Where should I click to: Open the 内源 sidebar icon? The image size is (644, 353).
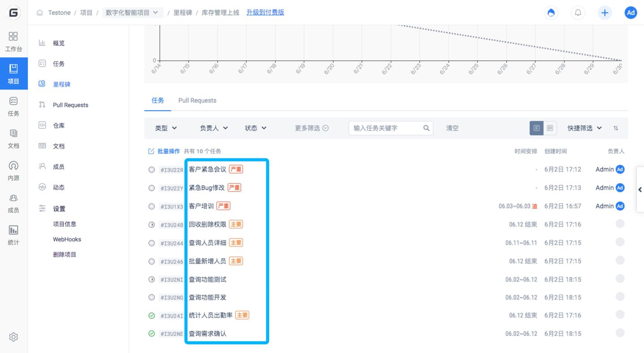pos(13,170)
